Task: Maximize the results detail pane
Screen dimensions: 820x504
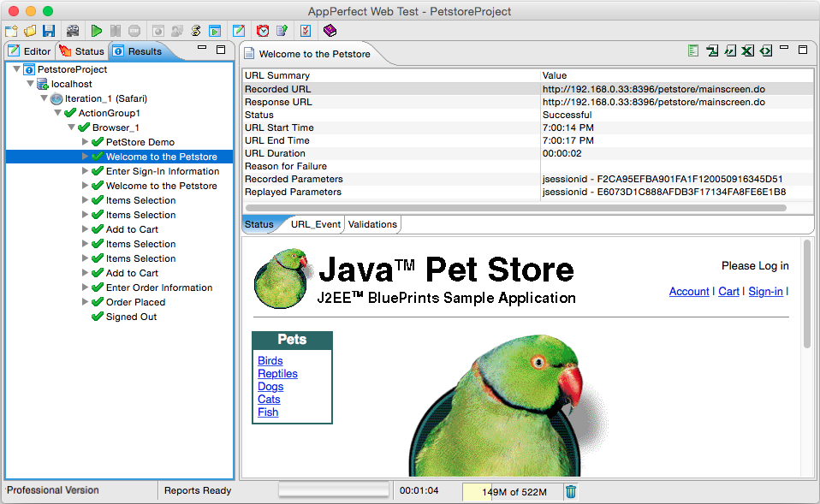Action: pyautogui.click(x=803, y=50)
